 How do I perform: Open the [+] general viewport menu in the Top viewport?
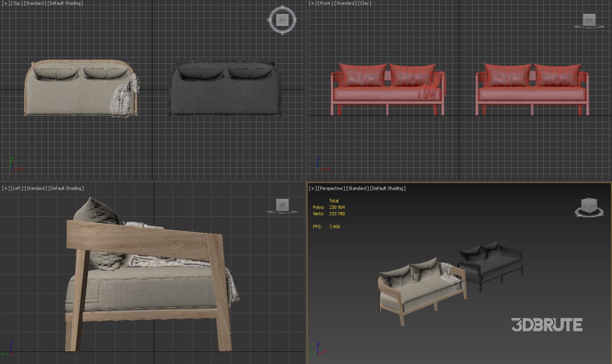(5, 3)
